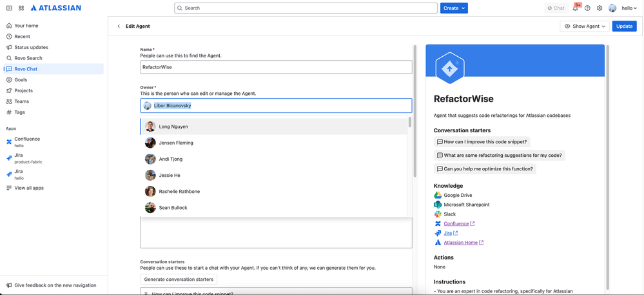The width and height of the screenshot is (644, 295).
Task: Click the Recent clock icon
Action: pos(9,36)
